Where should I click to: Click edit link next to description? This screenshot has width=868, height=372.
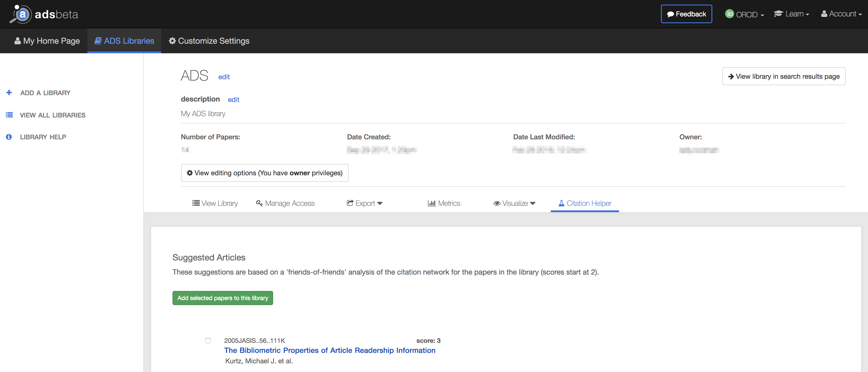pyautogui.click(x=233, y=100)
